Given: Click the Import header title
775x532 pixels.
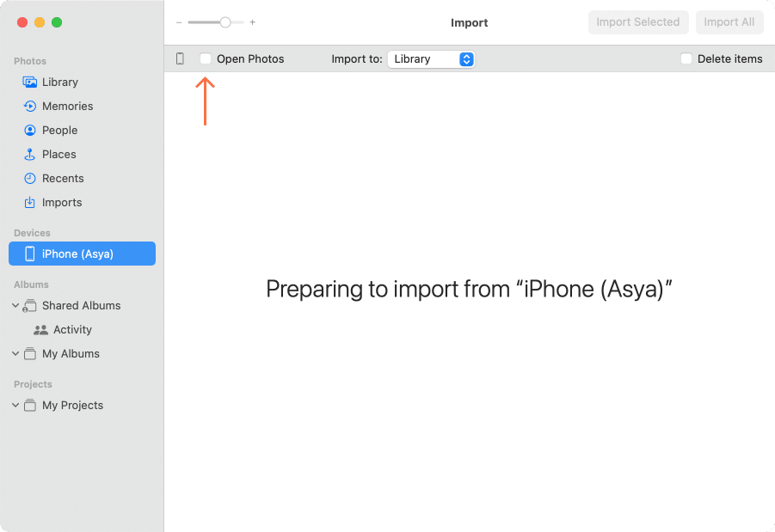Looking at the screenshot, I should tap(469, 22).
